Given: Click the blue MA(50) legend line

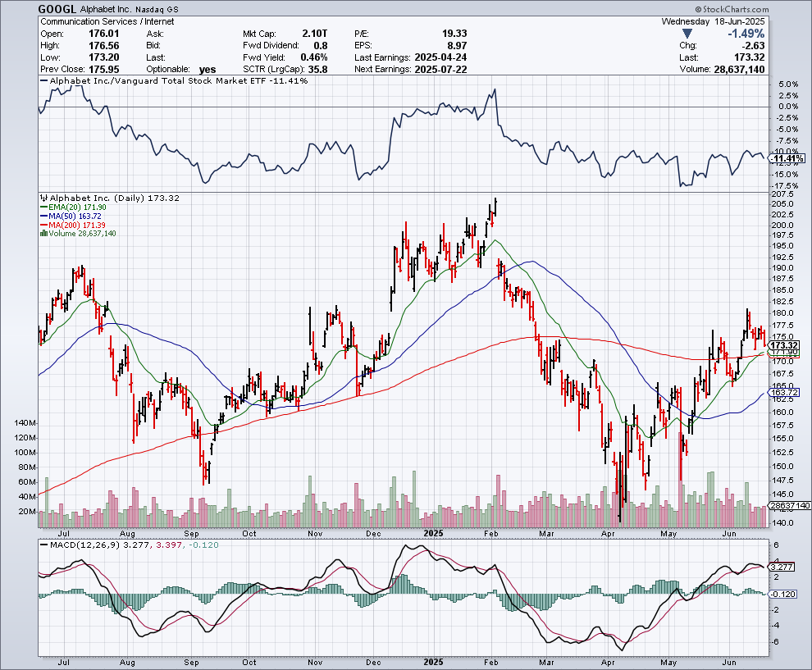Looking at the screenshot, I should pyautogui.click(x=44, y=216).
